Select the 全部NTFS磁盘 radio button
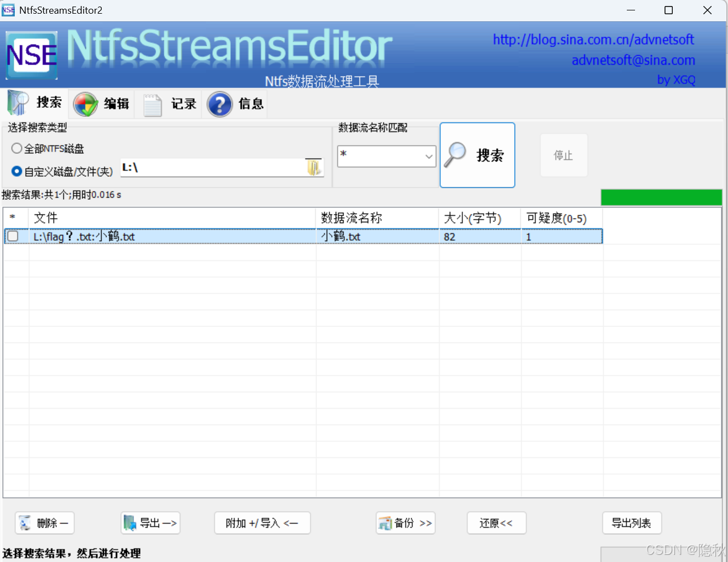728x562 pixels. pyautogui.click(x=16, y=148)
